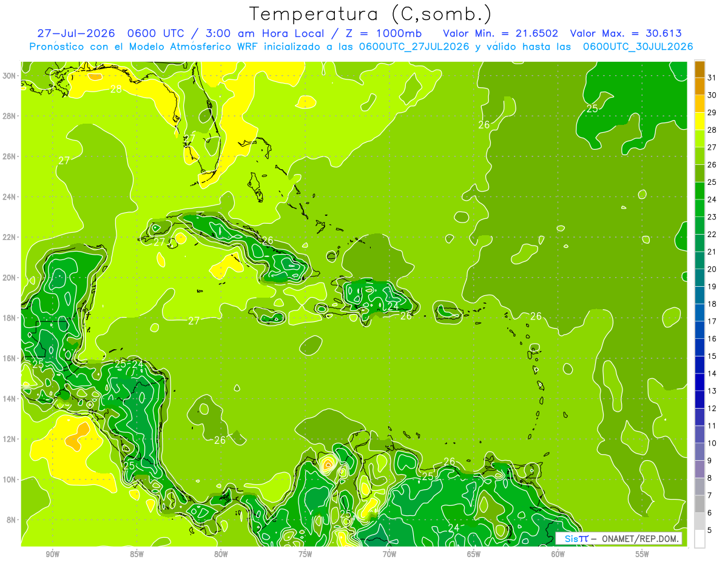The height and width of the screenshot is (562, 728).
Task: Click the legend value '22'
Action: (x=712, y=235)
